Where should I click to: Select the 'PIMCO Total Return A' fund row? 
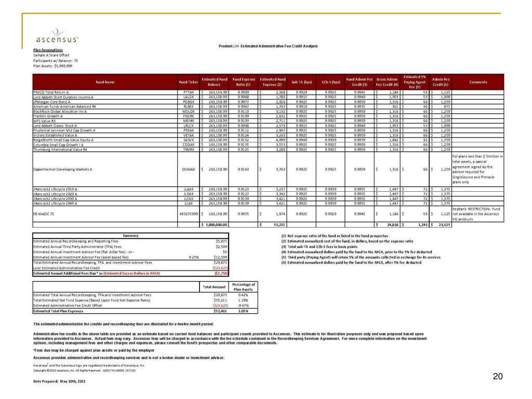coord(268,92)
